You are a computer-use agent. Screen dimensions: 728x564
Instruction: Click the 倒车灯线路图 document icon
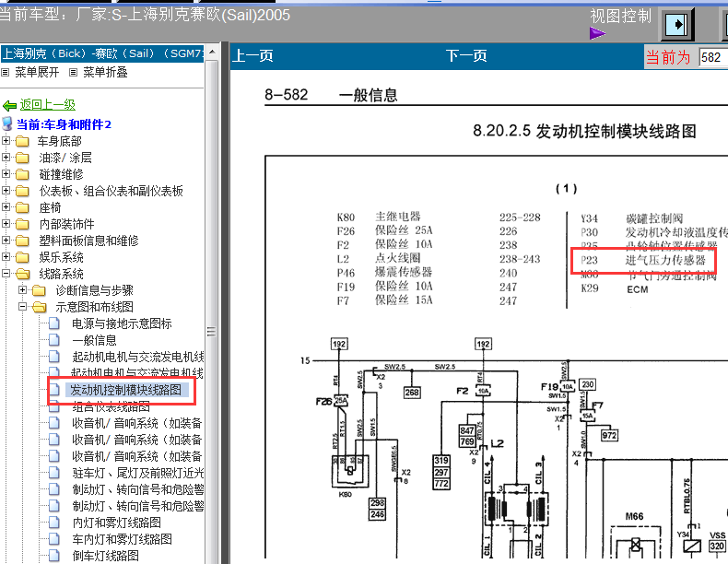(54, 556)
